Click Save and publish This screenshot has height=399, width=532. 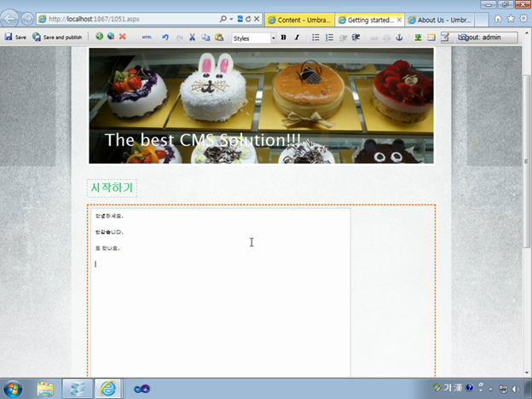coord(57,37)
